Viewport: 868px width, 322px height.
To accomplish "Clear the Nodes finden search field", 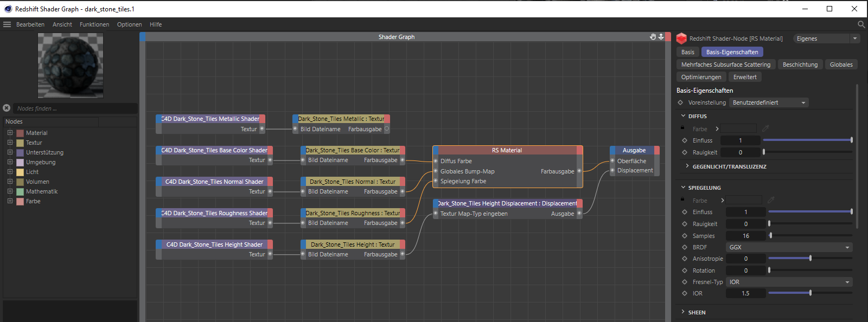I will pos(7,108).
